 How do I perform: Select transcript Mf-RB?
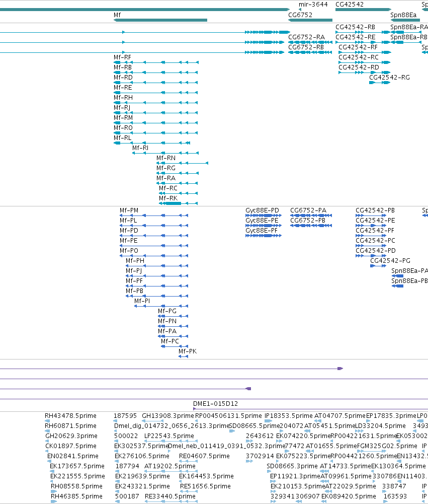click(123, 67)
